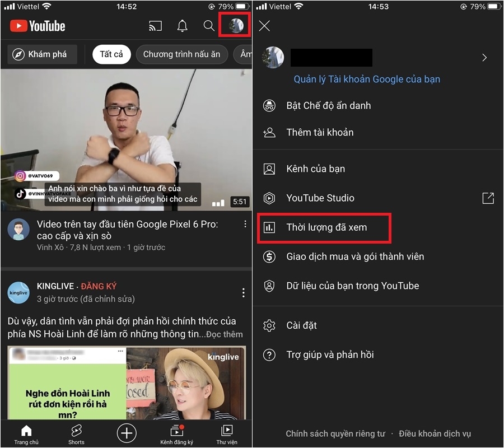Switch to the Chương trình nấu ăn tab
504x448 pixels.
(x=181, y=54)
